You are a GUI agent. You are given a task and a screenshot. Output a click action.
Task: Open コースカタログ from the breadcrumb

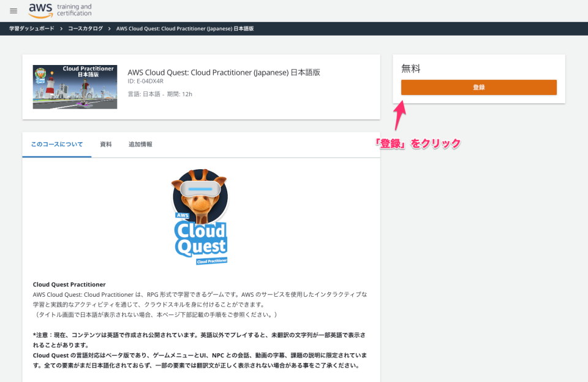click(x=86, y=28)
